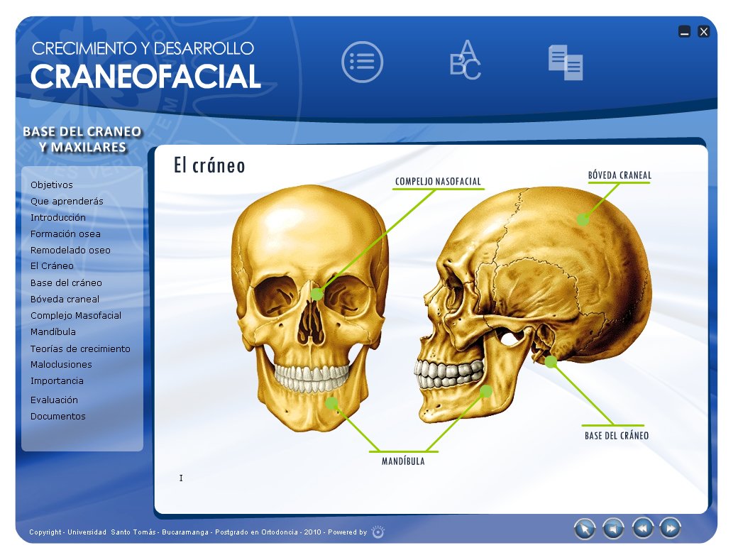Viewport: 738px width, 560px height.
Task: Click the Base del Cráneo green hotspot
Action: click(x=552, y=362)
